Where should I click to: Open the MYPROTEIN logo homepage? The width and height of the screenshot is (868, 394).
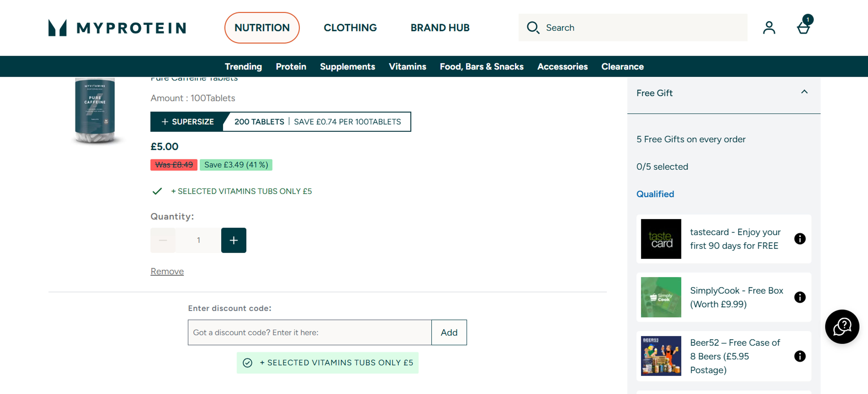(x=117, y=28)
